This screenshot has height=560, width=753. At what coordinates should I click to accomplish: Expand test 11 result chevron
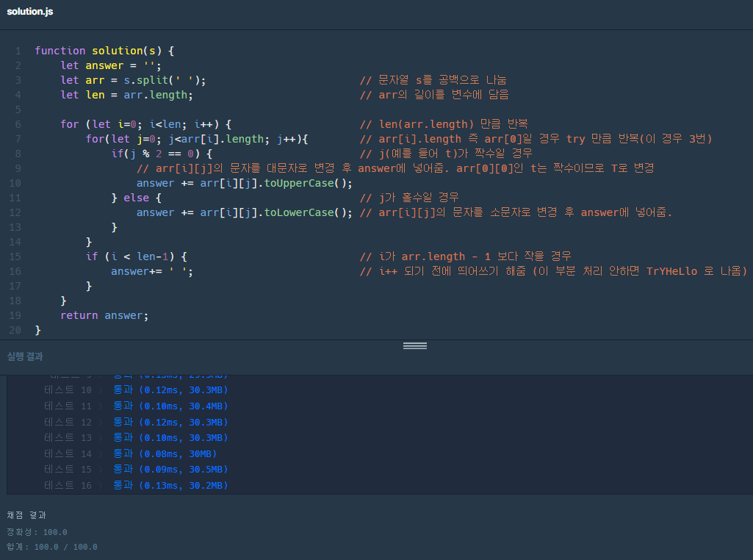tap(101, 406)
